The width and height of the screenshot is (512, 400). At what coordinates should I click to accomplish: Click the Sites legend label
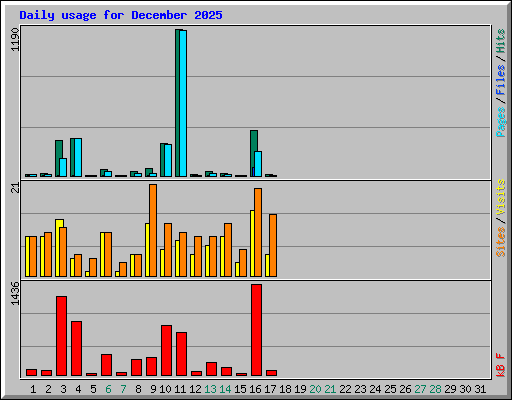[501, 242]
